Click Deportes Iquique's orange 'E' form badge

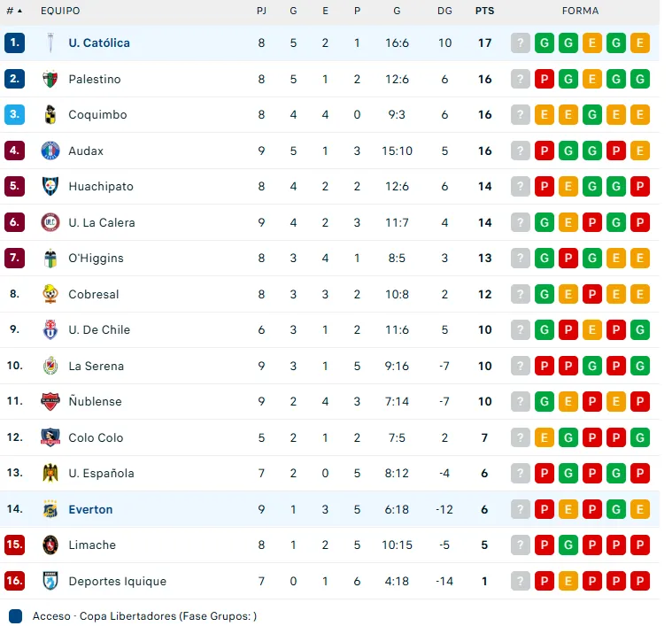pos(568,581)
